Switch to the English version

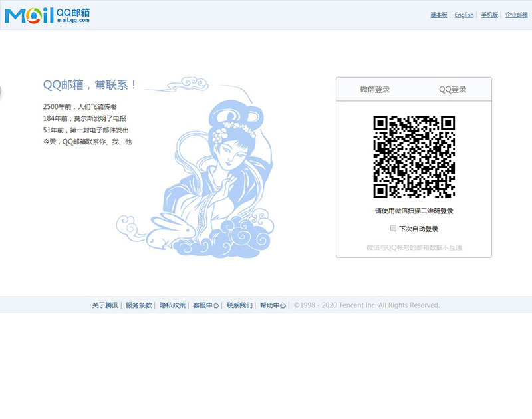tap(464, 15)
